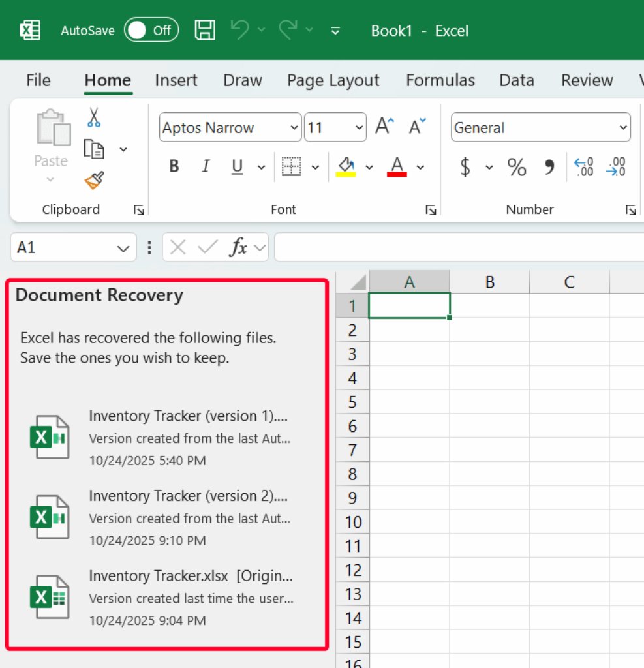The height and width of the screenshot is (668, 644).
Task: Toggle Bold formatting
Action: click(x=173, y=166)
